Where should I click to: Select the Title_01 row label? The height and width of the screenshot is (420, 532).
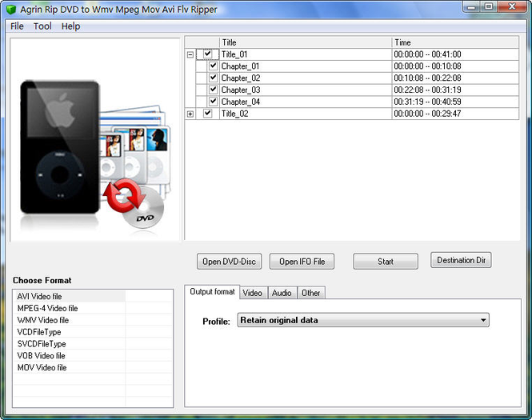[234, 54]
